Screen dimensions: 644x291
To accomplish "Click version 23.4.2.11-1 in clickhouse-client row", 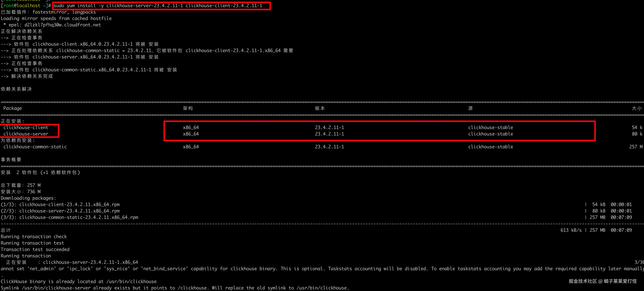I will coord(329,128).
